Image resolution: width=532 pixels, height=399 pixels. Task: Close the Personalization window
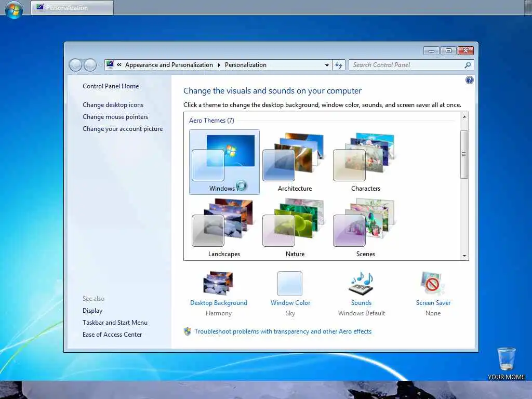466,51
